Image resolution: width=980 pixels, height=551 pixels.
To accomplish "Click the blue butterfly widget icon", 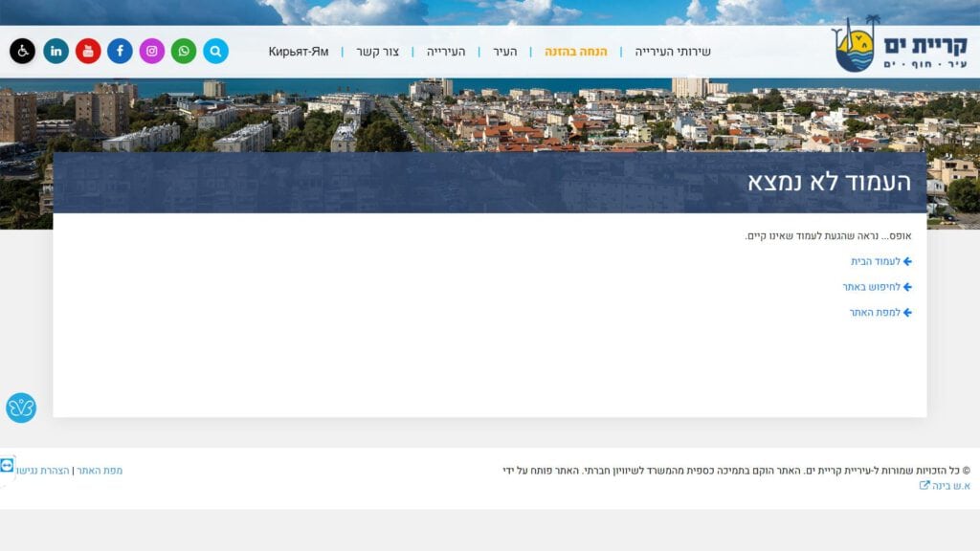I will [21, 408].
